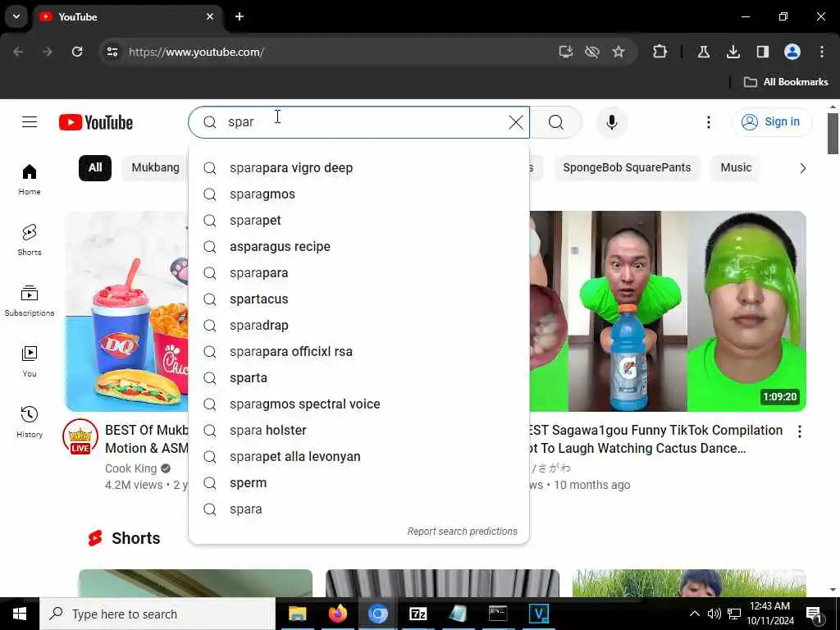Open the YouTube guide hamburger menu
This screenshot has width=840, height=630.
[x=30, y=122]
